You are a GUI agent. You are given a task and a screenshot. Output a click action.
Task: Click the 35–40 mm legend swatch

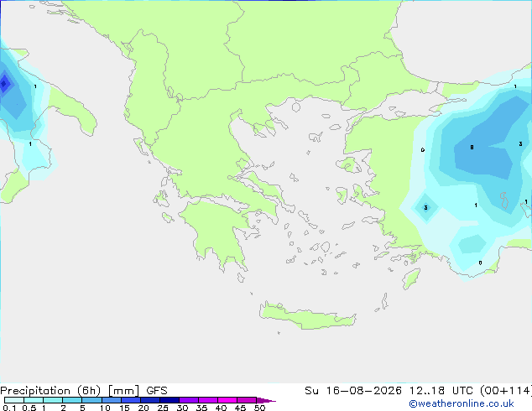208,400
